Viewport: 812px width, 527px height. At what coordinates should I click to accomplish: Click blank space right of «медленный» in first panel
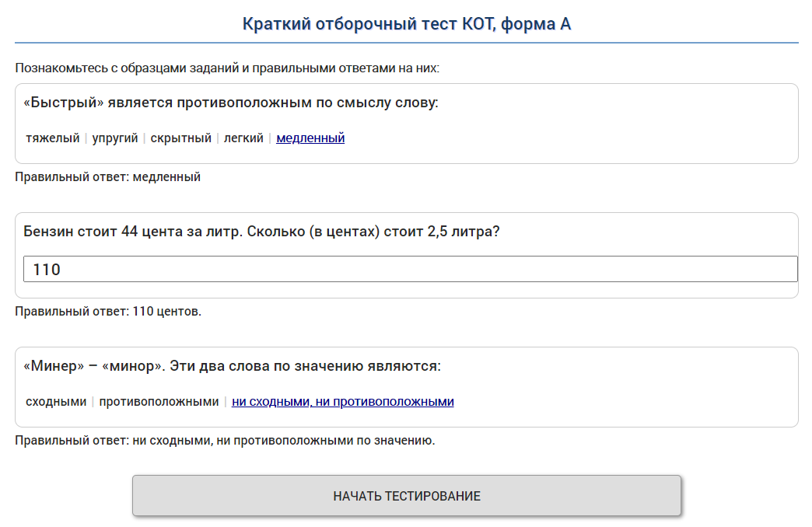click(568, 138)
